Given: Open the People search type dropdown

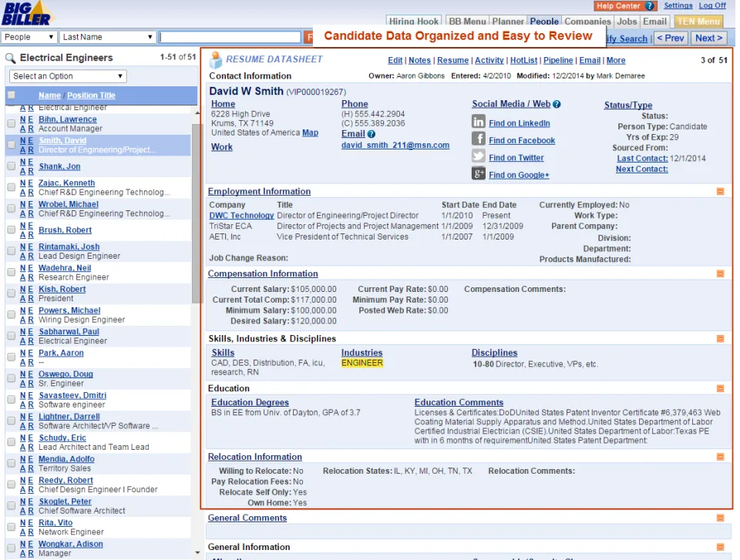Looking at the screenshot, I should click(29, 37).
